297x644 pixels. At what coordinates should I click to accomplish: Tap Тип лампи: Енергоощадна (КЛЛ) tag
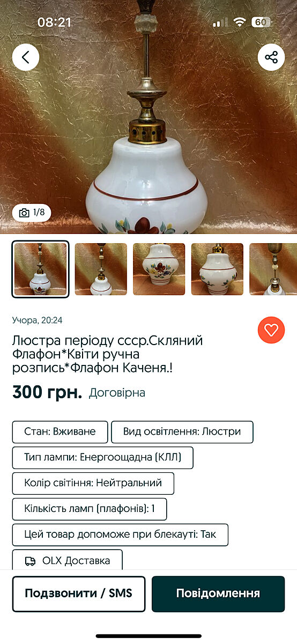click(x=103, y=458)
